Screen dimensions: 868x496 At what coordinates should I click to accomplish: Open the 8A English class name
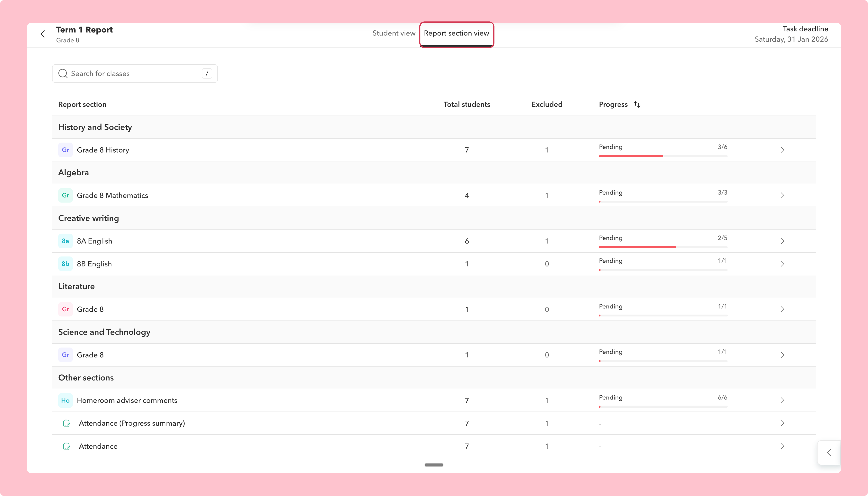(x=94, y=241)
